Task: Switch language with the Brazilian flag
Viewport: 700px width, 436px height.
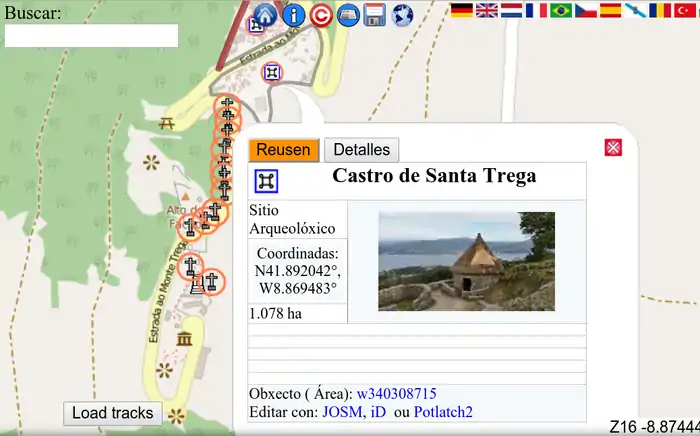Action: [x=561, y=10]
